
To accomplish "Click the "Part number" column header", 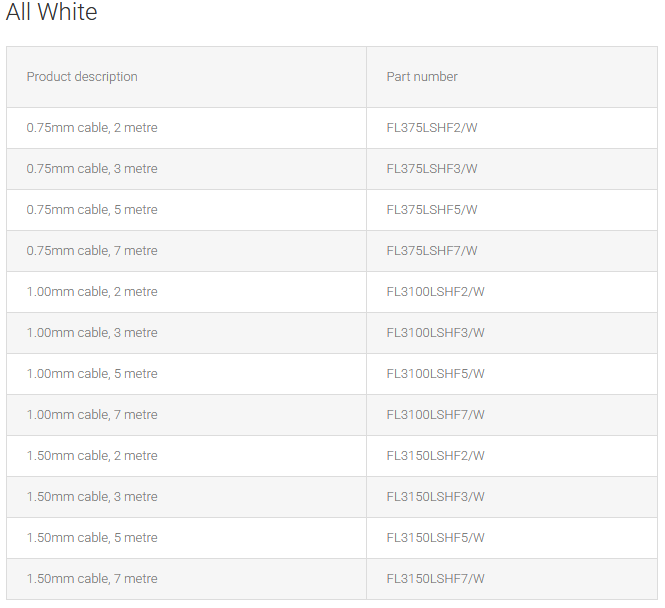I will click(x=422, y=77).
